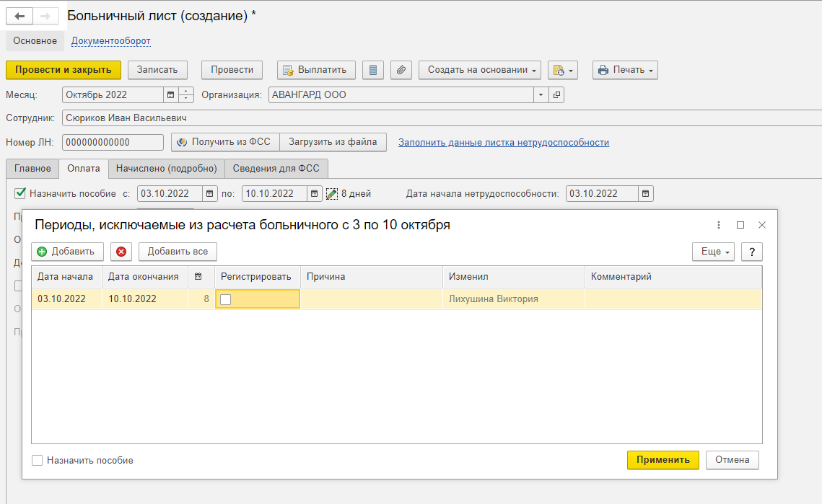Uncheck Назначить пособие on Оплата tab
This screenshot has height=504, width=822.
(20, 193)
